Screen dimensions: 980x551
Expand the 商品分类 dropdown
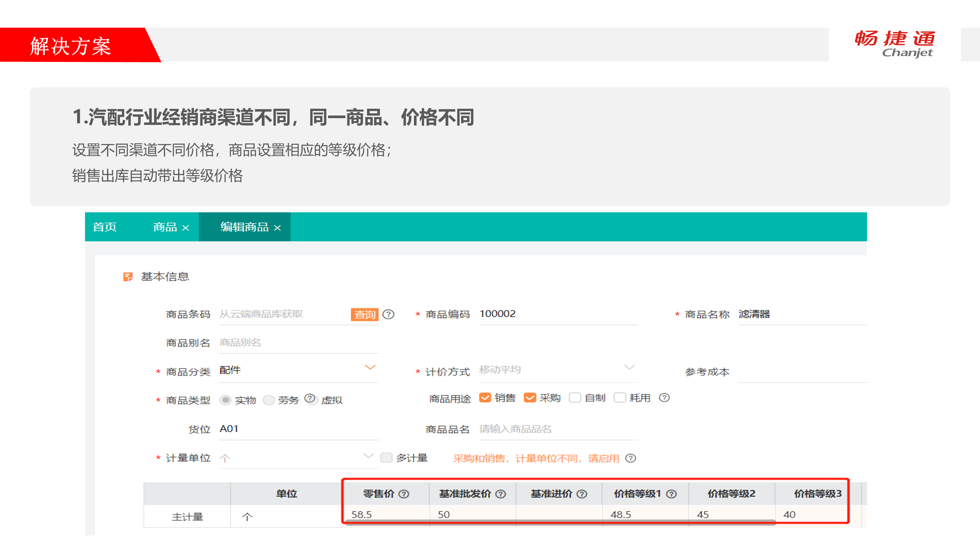coord(370,367)
